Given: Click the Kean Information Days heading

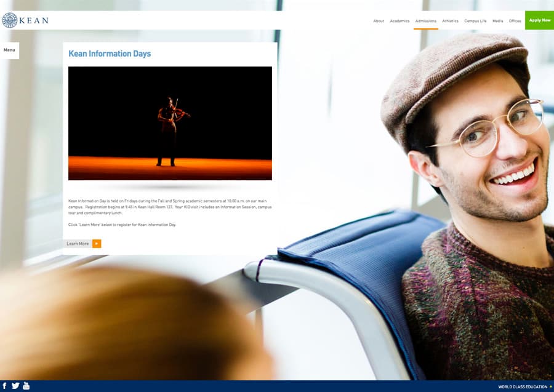Looking at the screenshot, I should 110,54.
